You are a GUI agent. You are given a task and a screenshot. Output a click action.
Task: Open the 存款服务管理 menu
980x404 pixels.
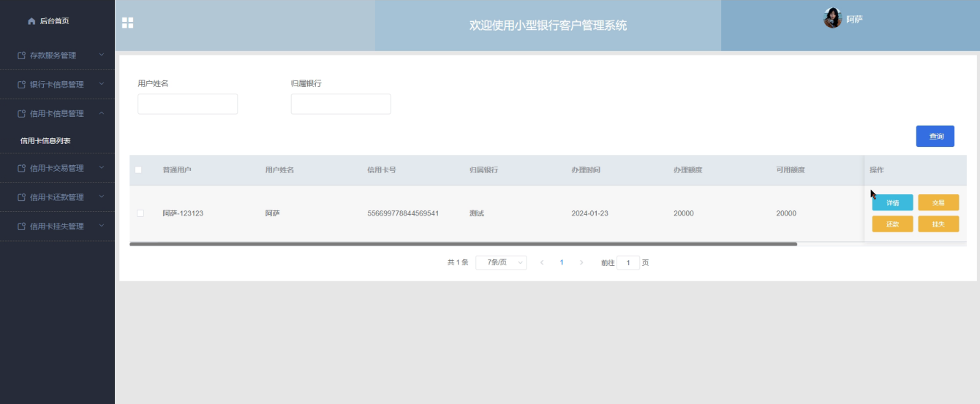pyautogui.click(x=57, y=56)
